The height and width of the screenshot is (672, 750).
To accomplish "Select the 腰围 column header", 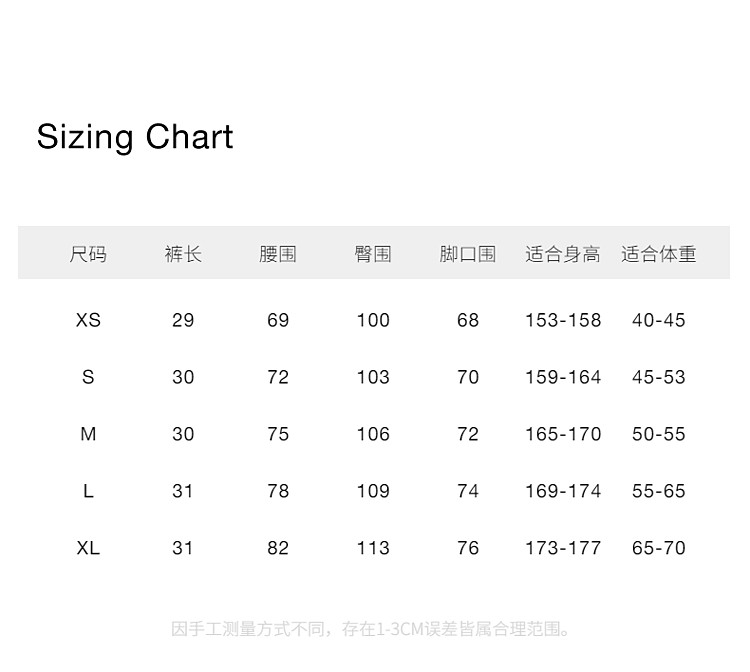I will pyautogui.click(x=278, y=254).
